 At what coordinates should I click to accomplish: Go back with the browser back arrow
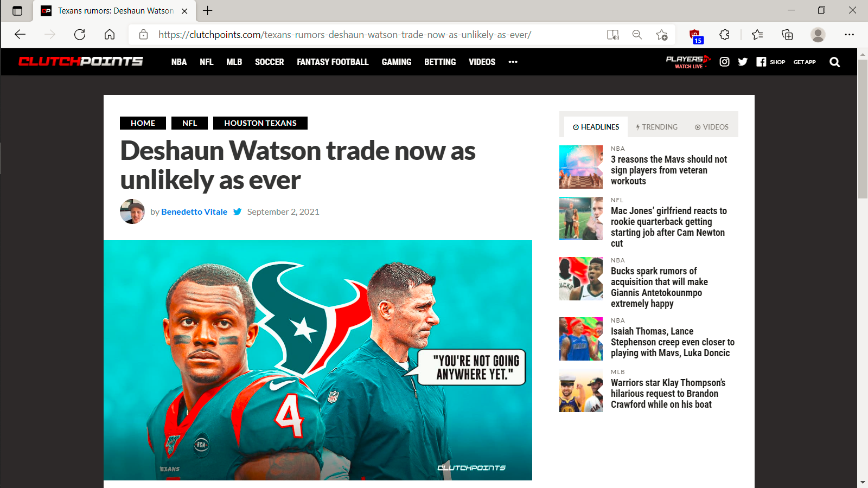(20, 35)
